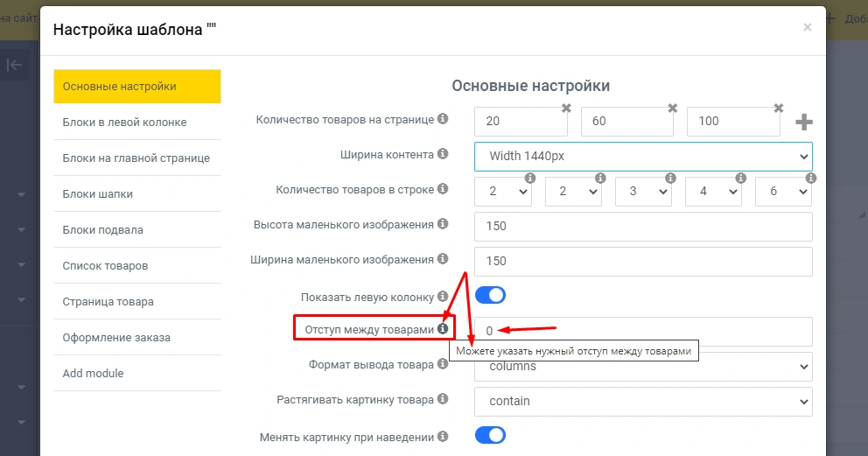Select Оформление заказа in the sidebar
Image resolution: width=868 pixels, height=456 pixels.
pos(136,337)
